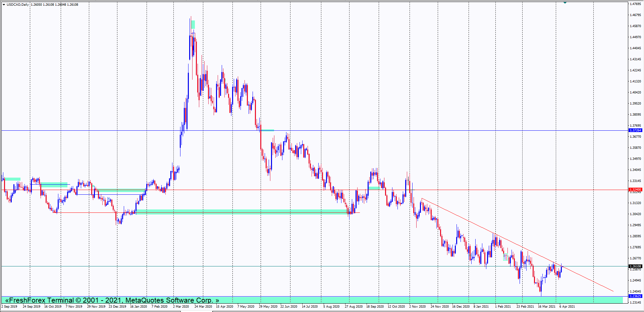Image resolution: width=644 pixels, height=312 pixels.
Task: Select the black horizontal line at 1.37264
Action: pos(101,130)
